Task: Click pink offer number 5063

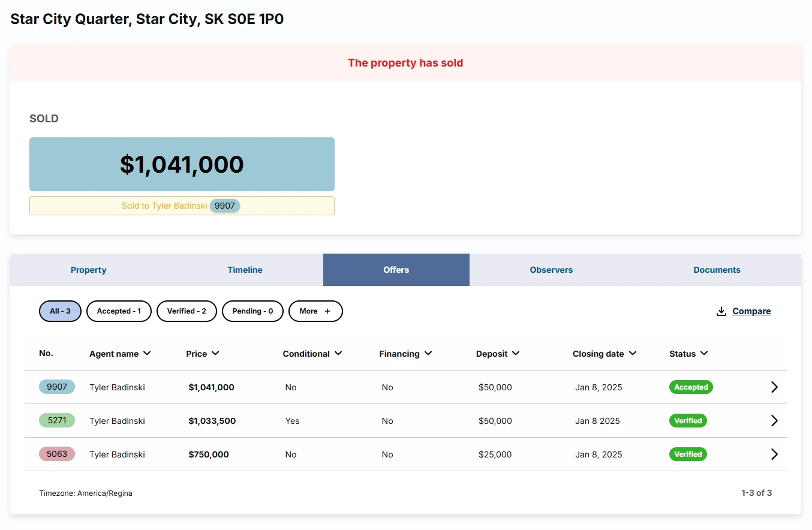Action: (57, 454)
